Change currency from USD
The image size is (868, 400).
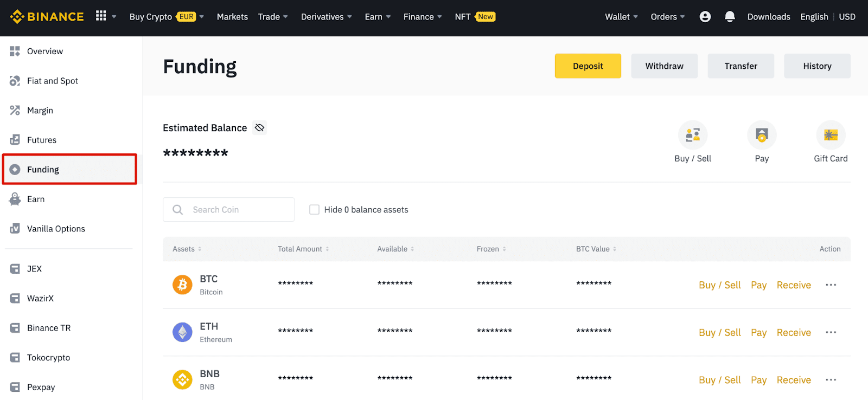847,17
